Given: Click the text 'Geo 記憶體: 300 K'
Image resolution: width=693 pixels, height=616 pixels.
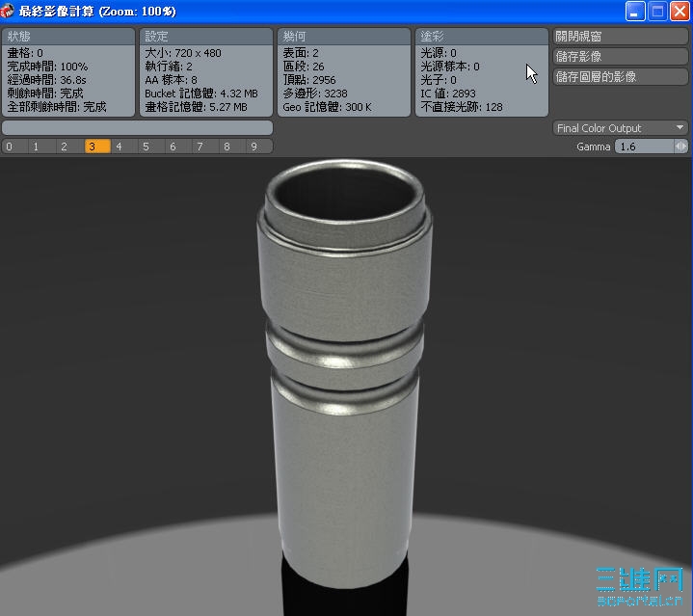Looking at the screenshot, I should pyautogui.click(x=327, y=107).
